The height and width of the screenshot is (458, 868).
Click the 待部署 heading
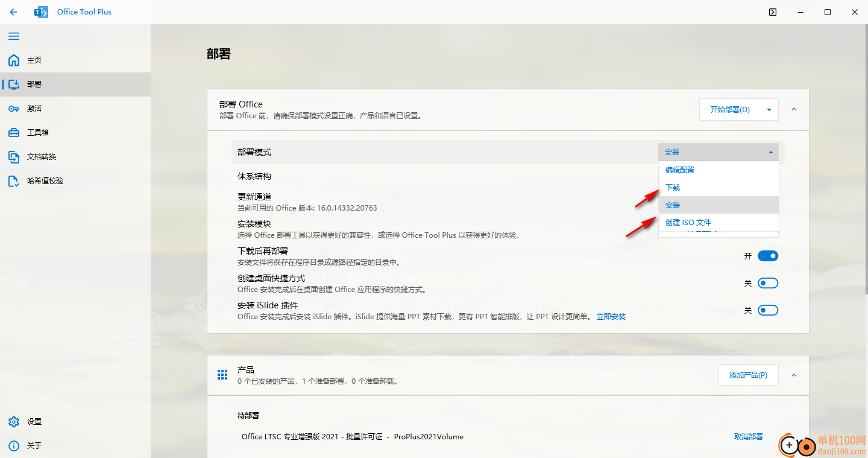(248, 416)
